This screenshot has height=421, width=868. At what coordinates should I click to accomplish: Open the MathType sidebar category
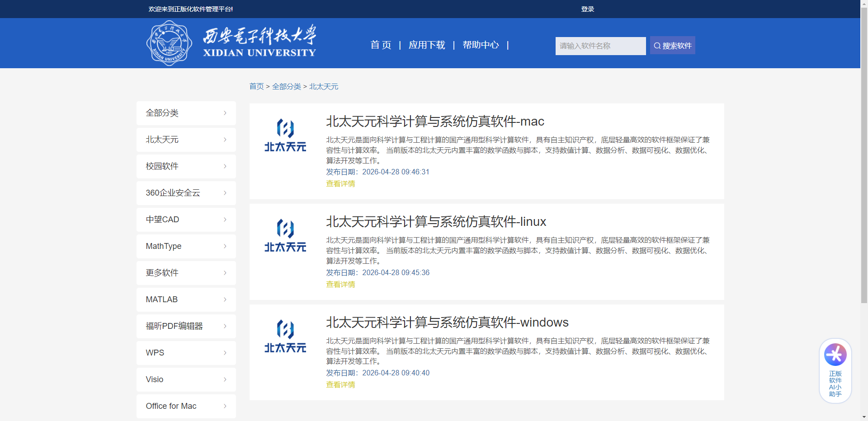click(x=186, y=246)
